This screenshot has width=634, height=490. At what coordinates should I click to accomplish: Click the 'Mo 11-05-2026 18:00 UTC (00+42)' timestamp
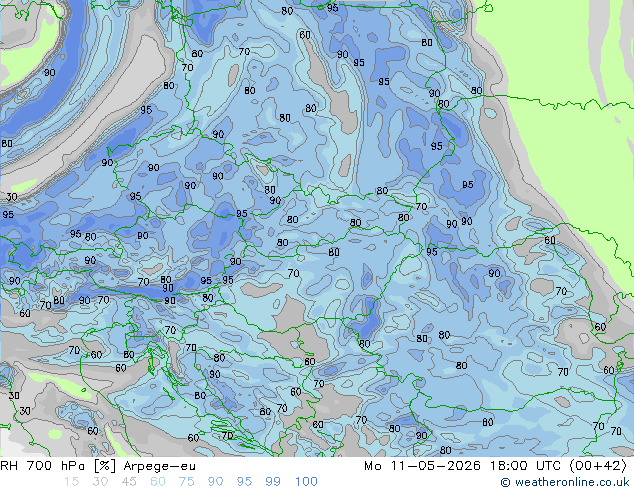click(495, 466)
